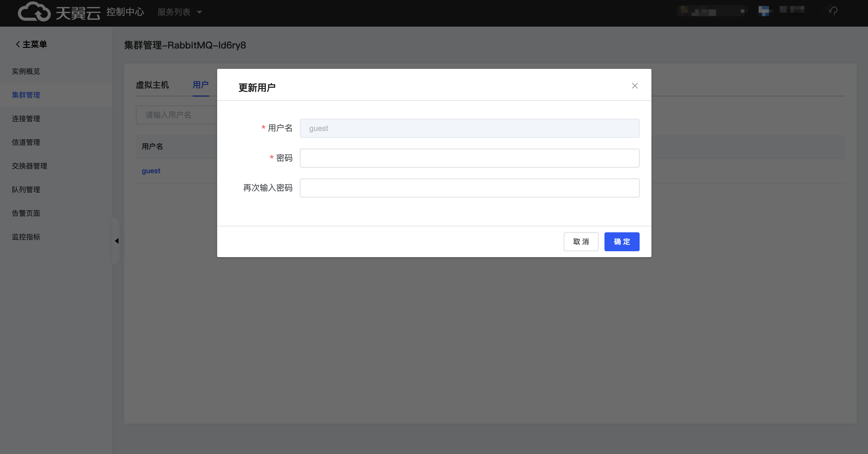Click the help question mark icon
This screenshot has width=868, height=454.
834,12
